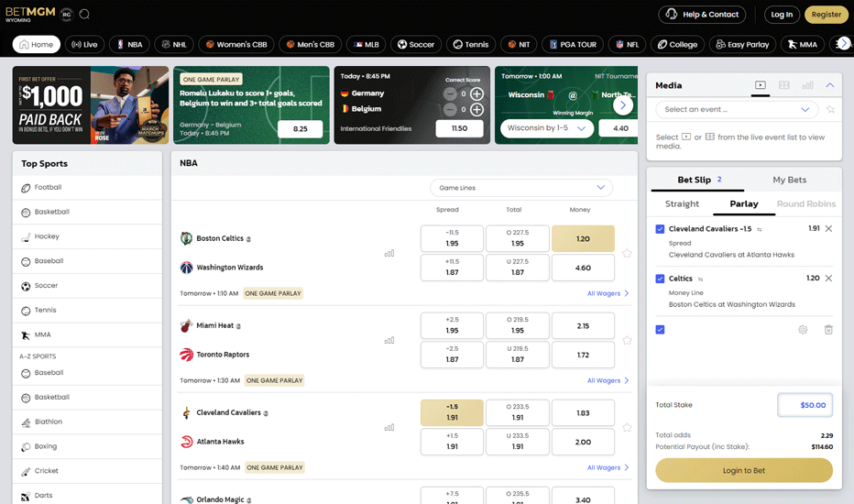
Task: Uncheck Cleveland Cavaliers -1.5 bet checkbox
Action: [x=660, y=229]
